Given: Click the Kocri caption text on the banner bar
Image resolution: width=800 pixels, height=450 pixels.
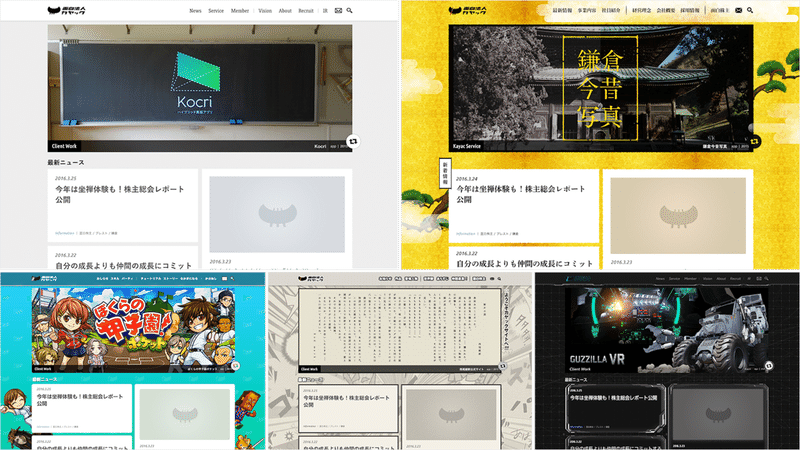Looking at the screenshot, I should point(320,146).
